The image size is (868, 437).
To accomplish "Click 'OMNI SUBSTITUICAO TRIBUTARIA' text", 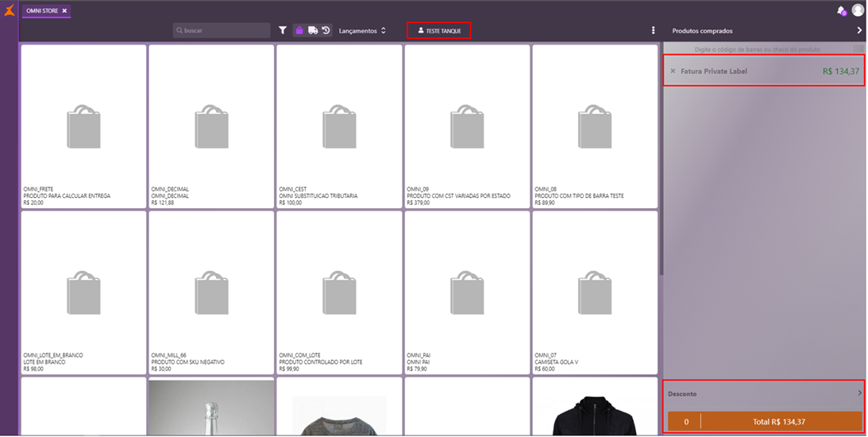I will tap(318, 196).
